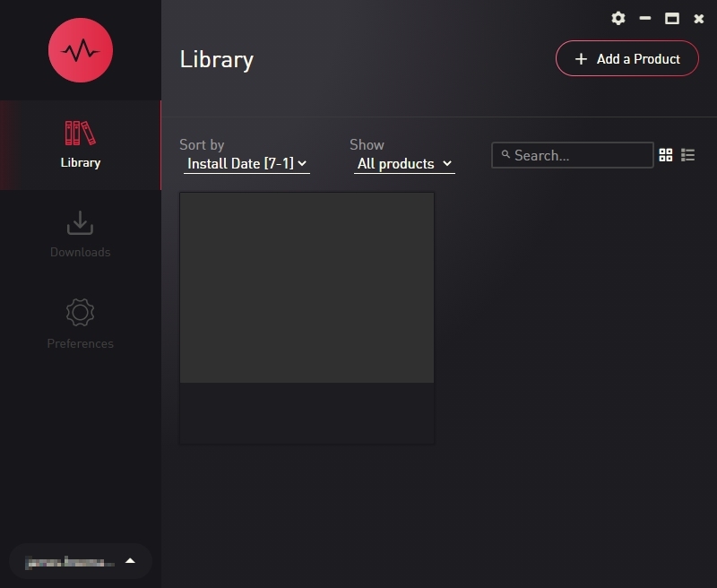717x588 pixels.
Task: Click the magnifier icon in search box
Action: 505,154
